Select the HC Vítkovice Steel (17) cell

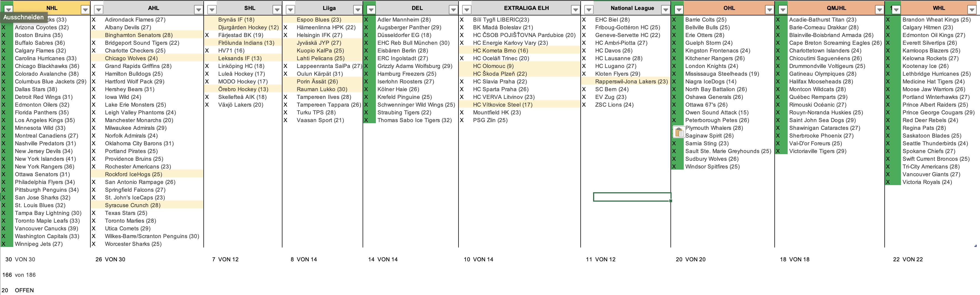pyautogui.click(x=526, y=104)
